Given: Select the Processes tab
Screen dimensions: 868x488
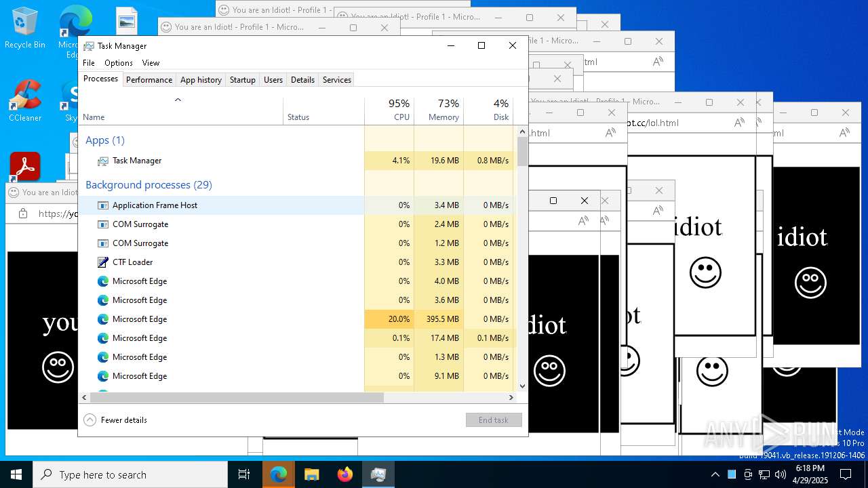Looking at the screenshot, I should (x=100, y=79).
